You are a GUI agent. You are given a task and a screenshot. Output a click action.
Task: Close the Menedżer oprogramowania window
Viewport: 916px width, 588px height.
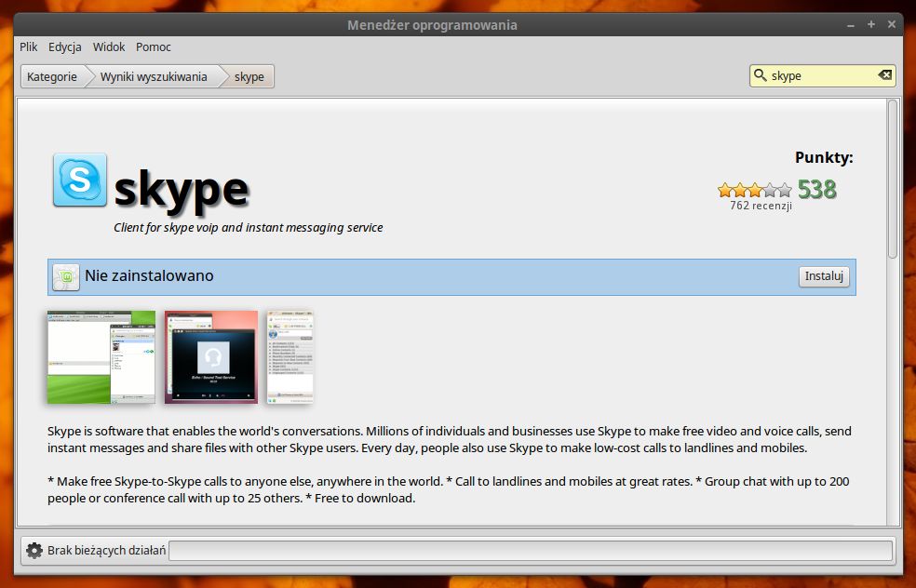pyautogui.click(x=892, y=24)
